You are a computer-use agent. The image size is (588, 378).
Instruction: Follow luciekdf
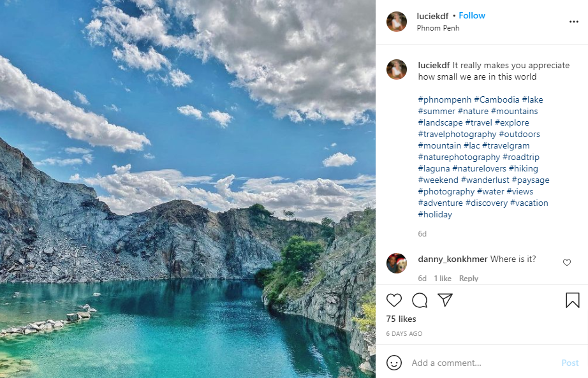[472, 15]
